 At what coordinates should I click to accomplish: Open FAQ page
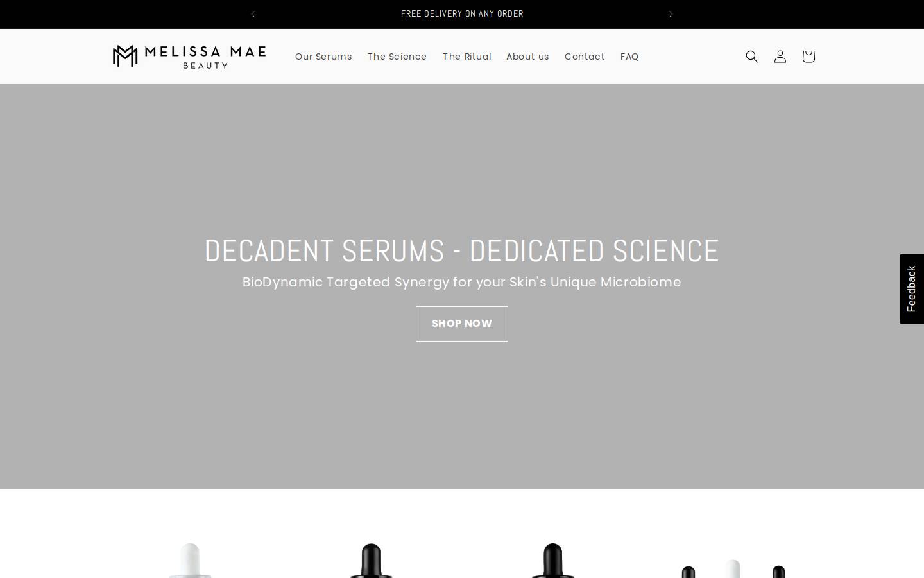pos(629,57)
